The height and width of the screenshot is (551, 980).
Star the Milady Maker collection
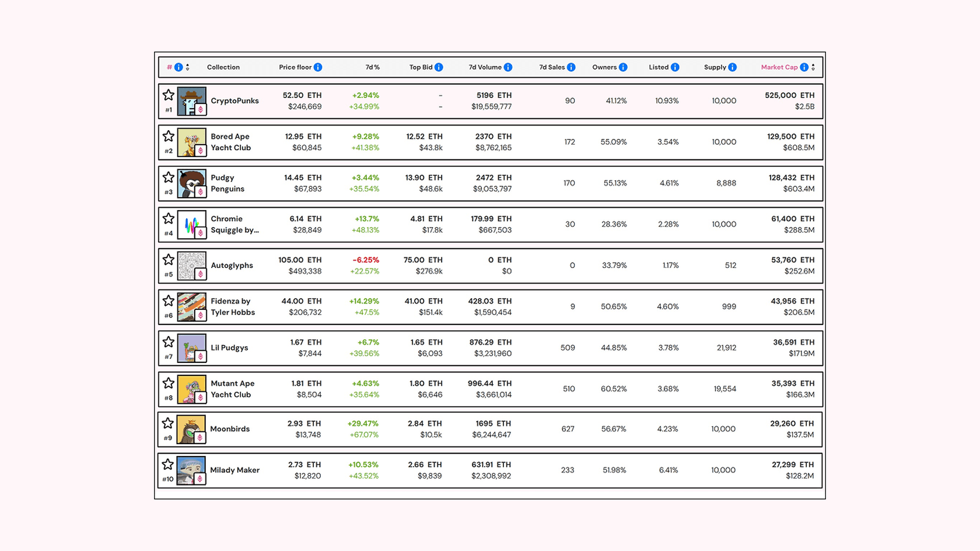168,464
